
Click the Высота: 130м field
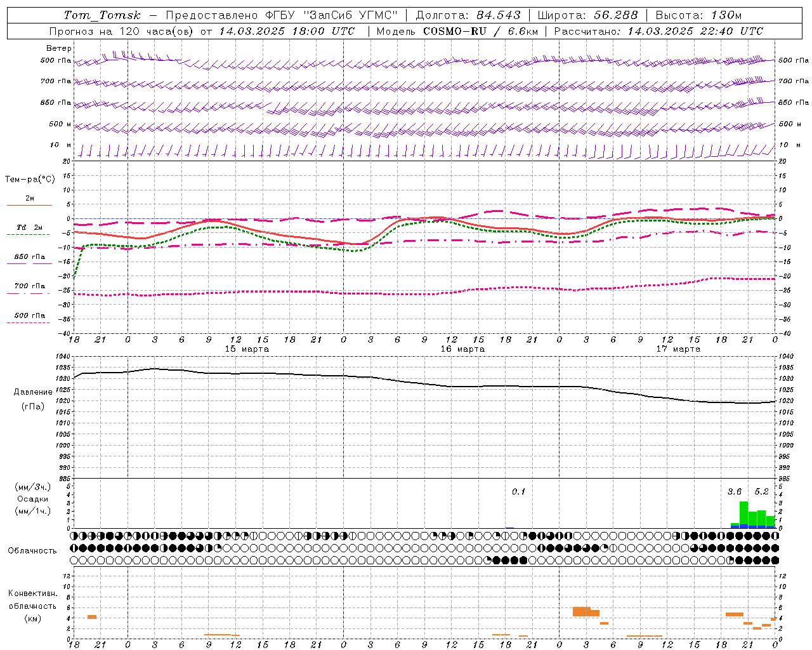(x=698, y=15)
